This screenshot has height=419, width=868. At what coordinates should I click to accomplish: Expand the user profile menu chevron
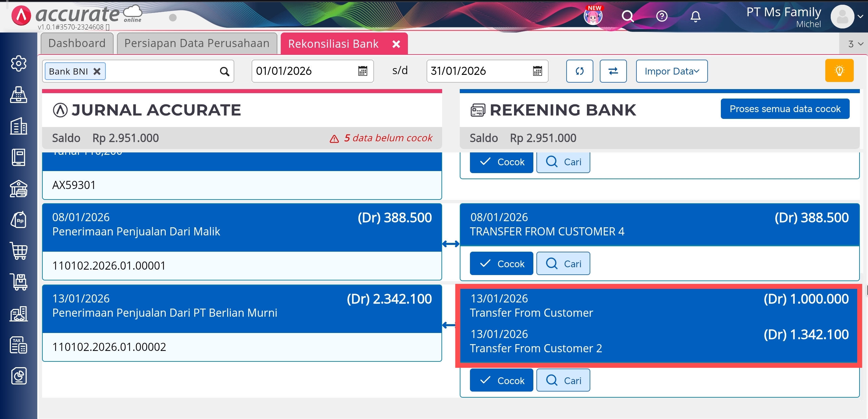(x=860, y=16)
